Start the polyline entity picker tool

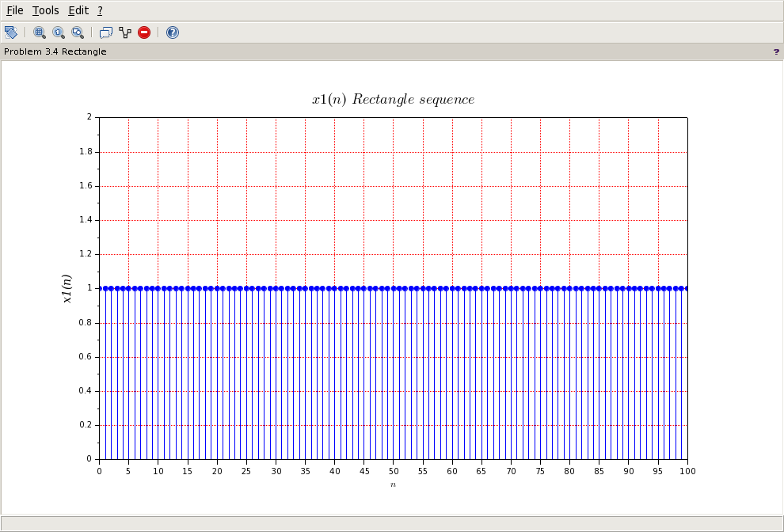(x=125, y=32)
